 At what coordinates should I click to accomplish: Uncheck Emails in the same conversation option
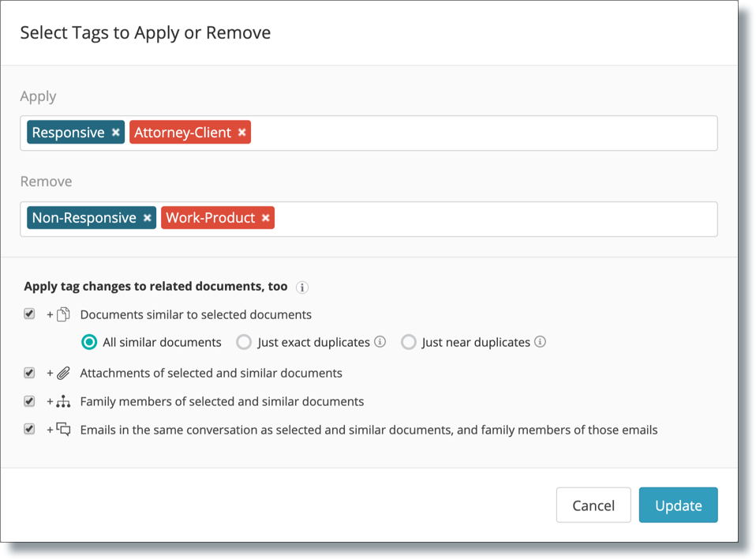point(29,429)
